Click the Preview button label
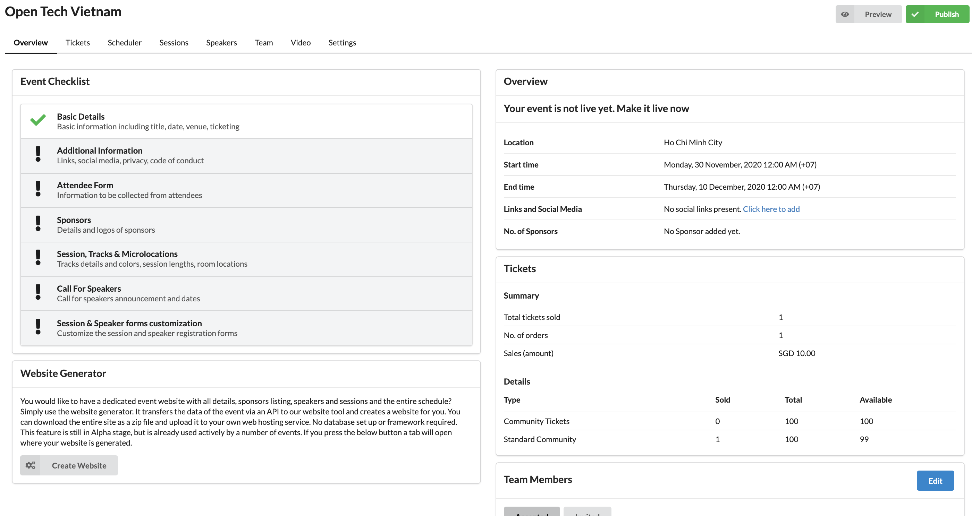 click(878, 14)
